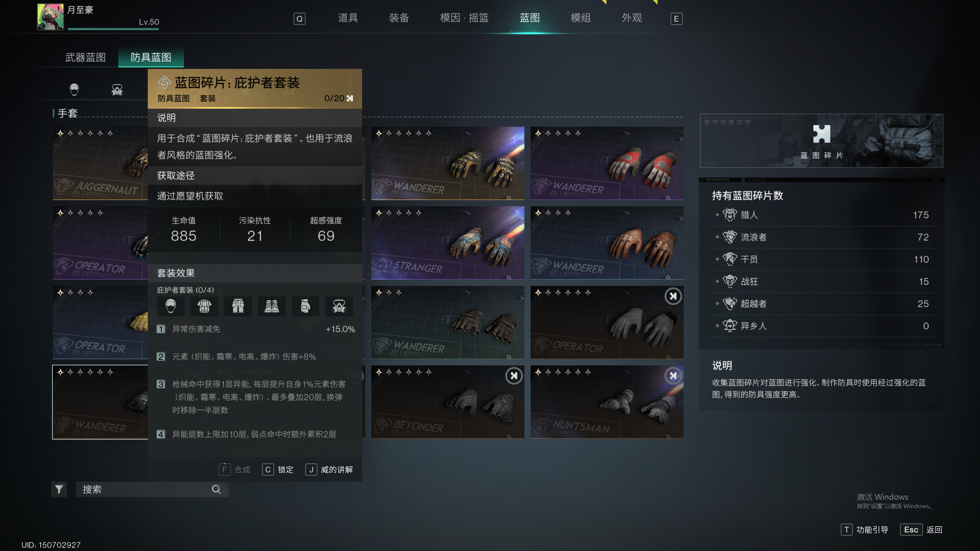Click the pants icon in set effects
Image resolution: width=980 pixels, height=551 pixels.
[238, 306]
